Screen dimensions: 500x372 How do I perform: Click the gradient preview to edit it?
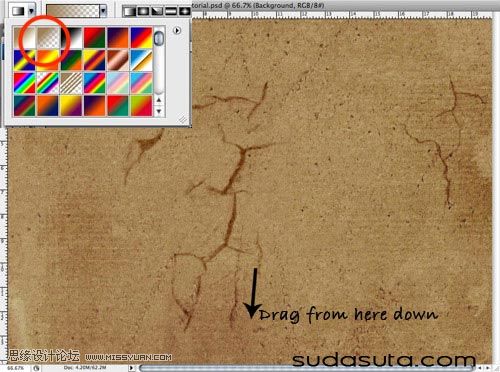(x=73, y=11)
